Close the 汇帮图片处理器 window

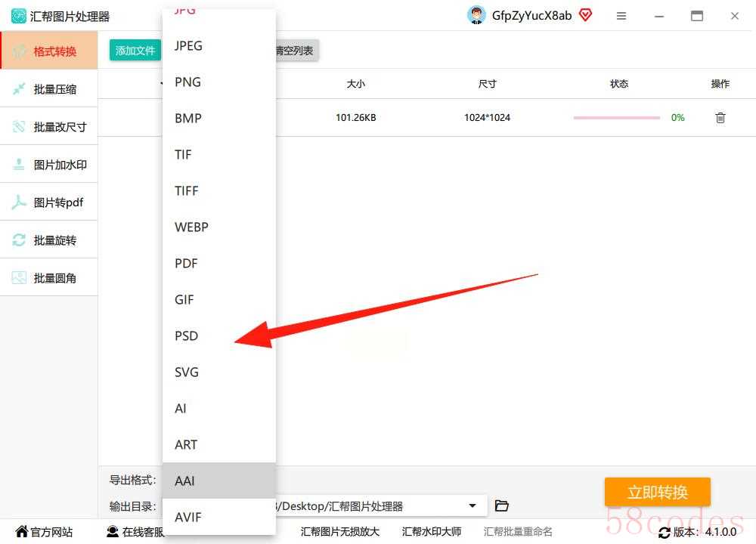734,16
